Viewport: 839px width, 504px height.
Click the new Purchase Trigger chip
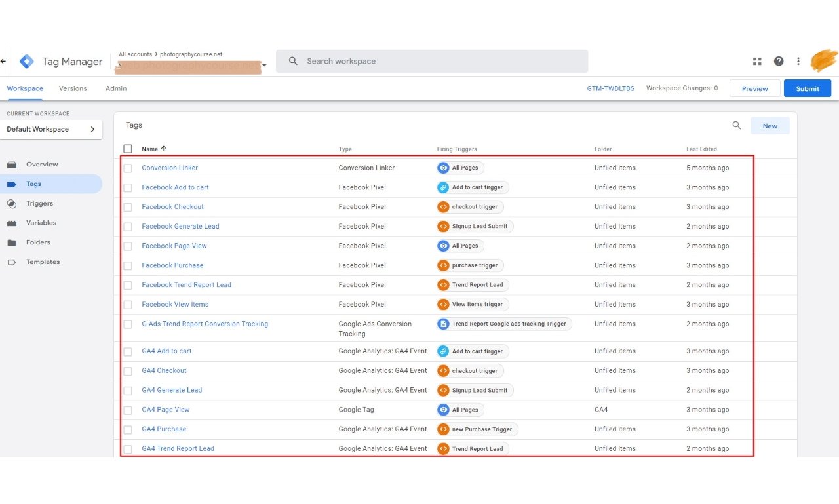[477, 429]
